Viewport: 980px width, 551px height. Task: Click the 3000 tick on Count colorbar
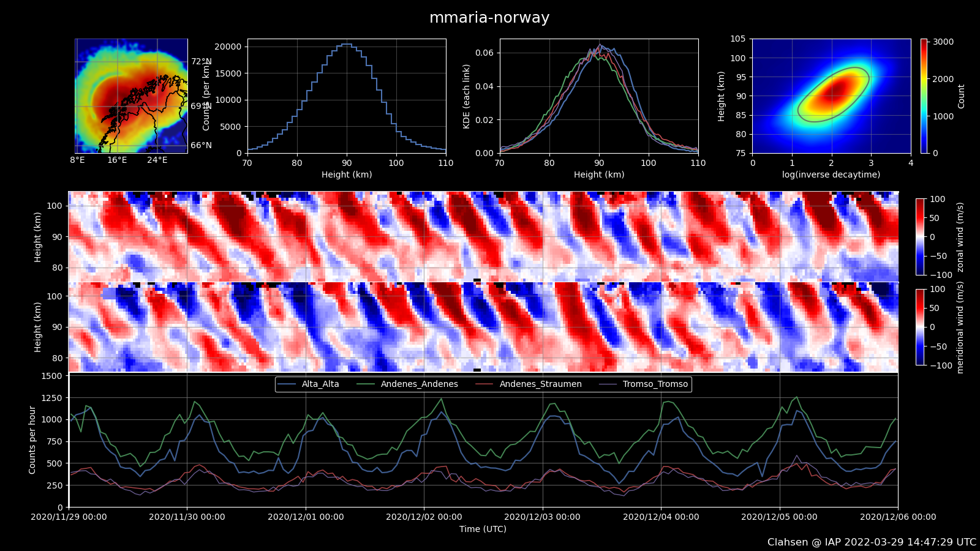(x=943, y=42)
